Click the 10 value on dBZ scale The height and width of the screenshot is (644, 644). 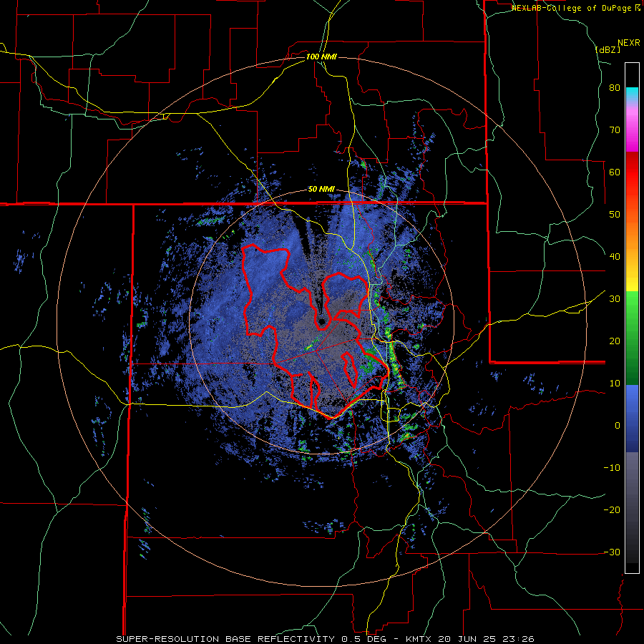pyautogui.click(x=615, y=384)
